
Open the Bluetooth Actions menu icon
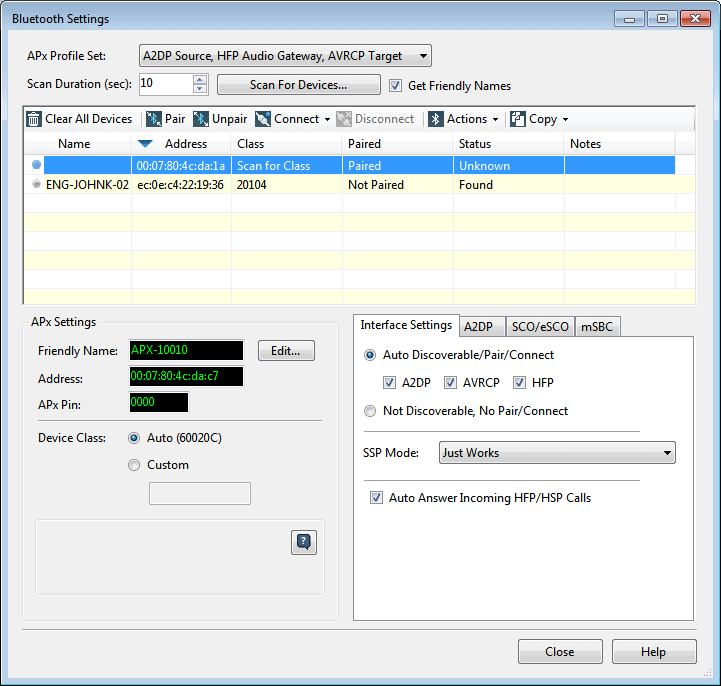(436, 119)
